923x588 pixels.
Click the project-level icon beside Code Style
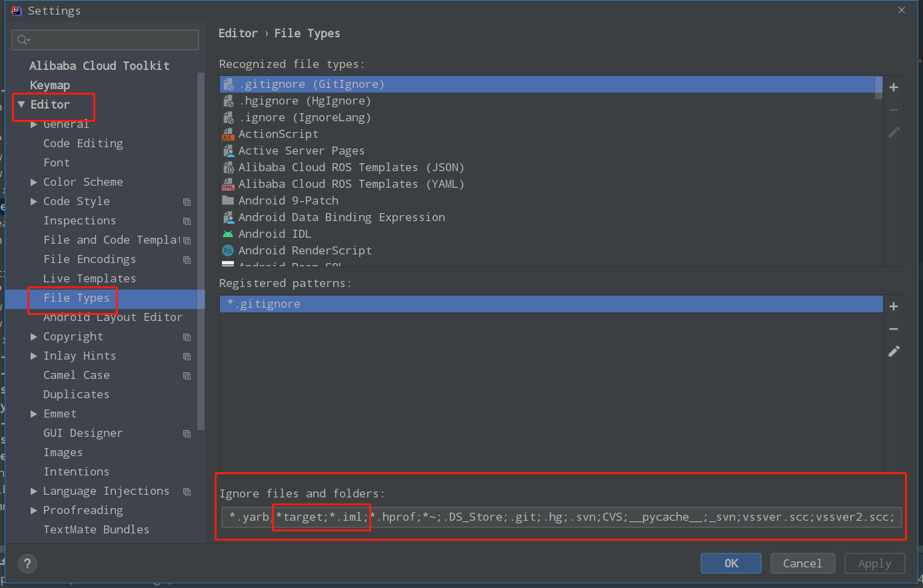[187, 202]
